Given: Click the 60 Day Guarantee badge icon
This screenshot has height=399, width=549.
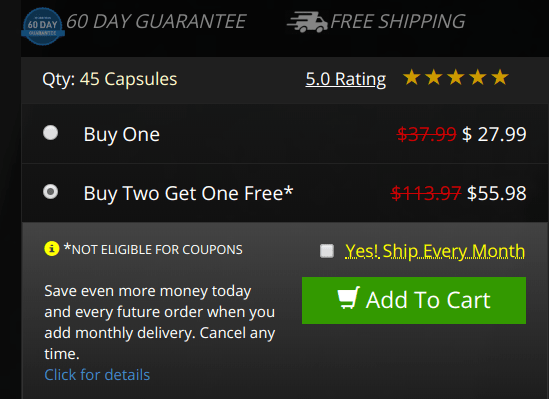Looking at the screenshot, I should pos(43,26).
